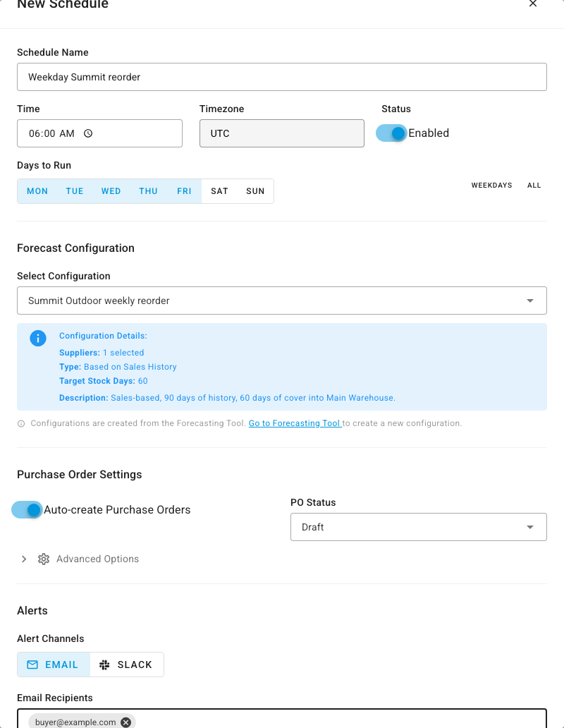Click the clock icon in Time field
The image size is (564, 728).
coord(88,133)
